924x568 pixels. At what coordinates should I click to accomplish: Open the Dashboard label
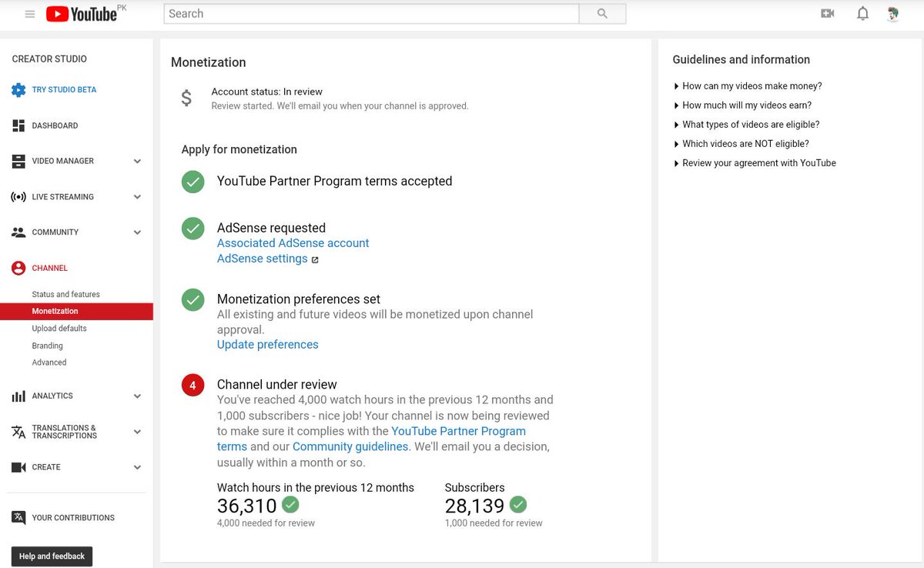55,125
